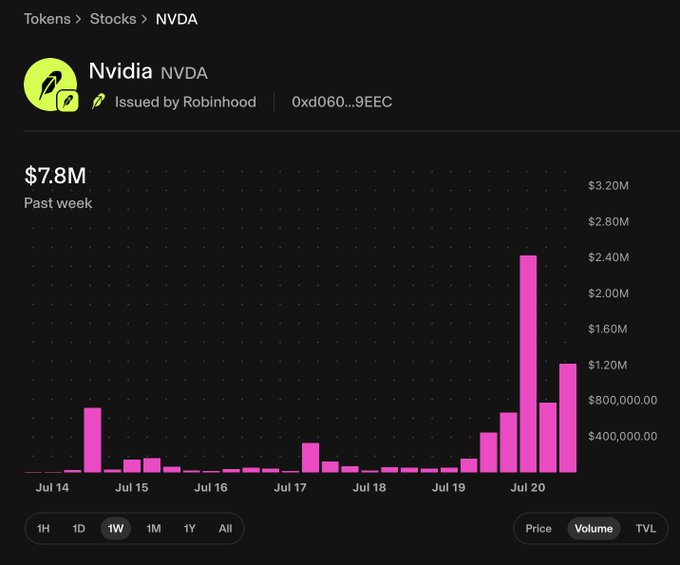Click the Past week label
The height and width of the screenshot is (565, 680).
point(58,203)
